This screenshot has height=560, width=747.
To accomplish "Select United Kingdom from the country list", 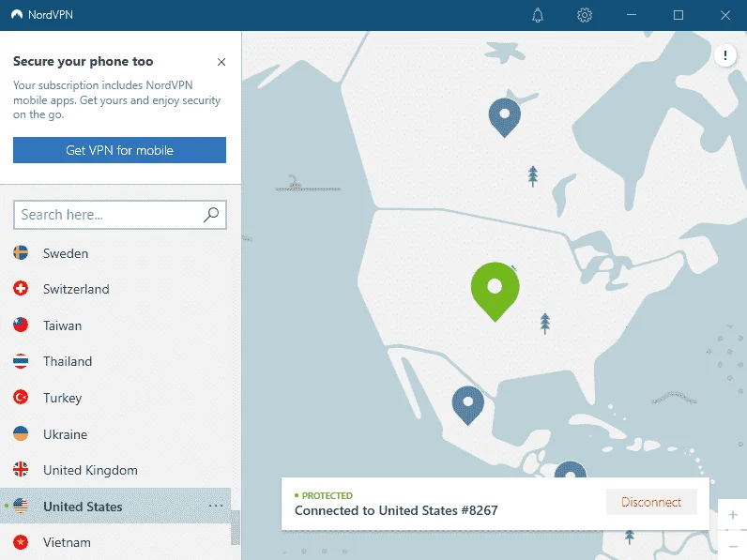I will click(115, 470).
